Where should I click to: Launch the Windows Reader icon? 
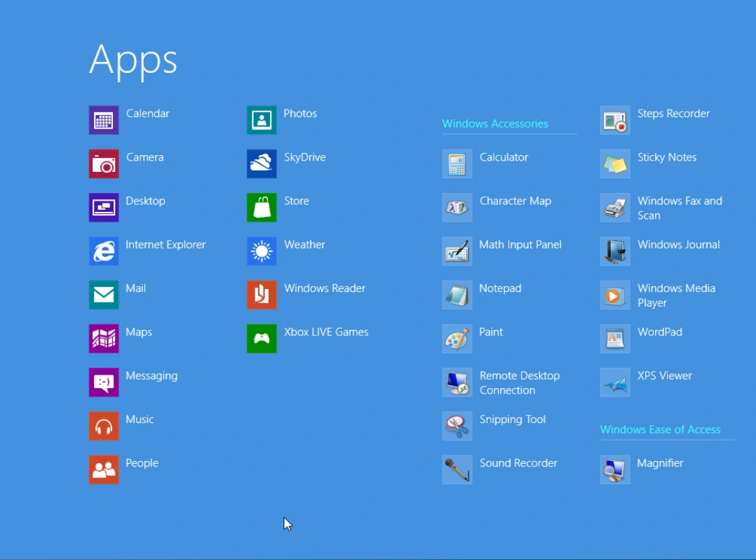pos(262,295)
